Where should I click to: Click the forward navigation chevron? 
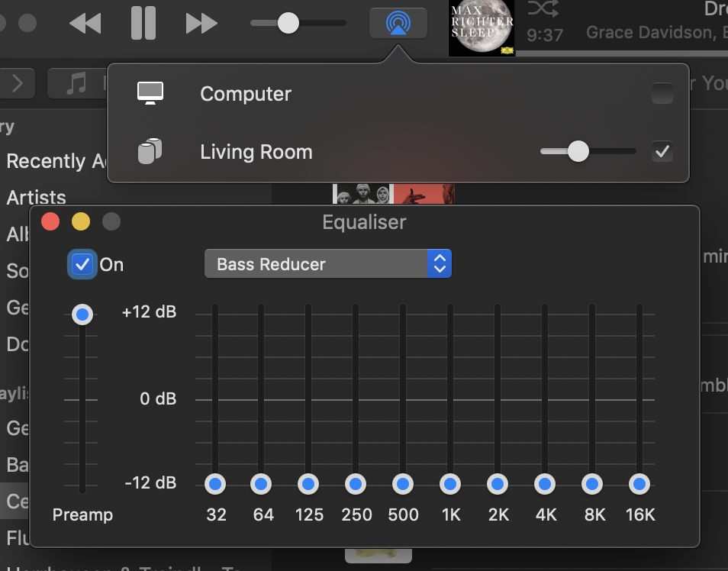(18, 83)
